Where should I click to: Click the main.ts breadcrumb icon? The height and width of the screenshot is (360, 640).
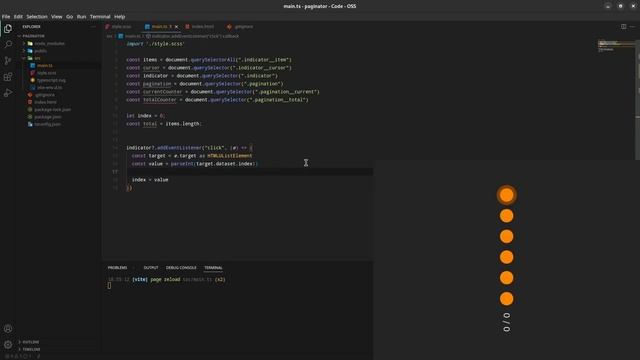121,36
